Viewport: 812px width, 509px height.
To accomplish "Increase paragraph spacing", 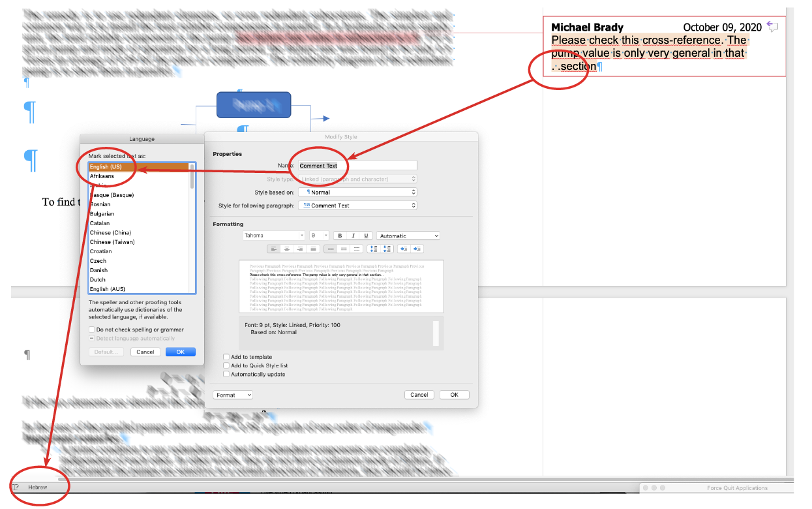I will [374, 249].
